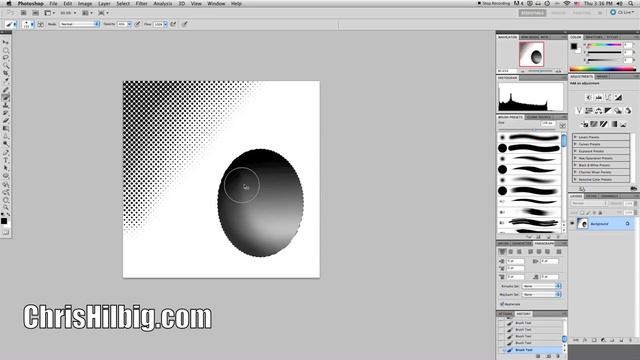Viewport: 640px width, 360px height.
Task: Toggle the Hyphenate checkbox
Action: [x=502, y=304]
